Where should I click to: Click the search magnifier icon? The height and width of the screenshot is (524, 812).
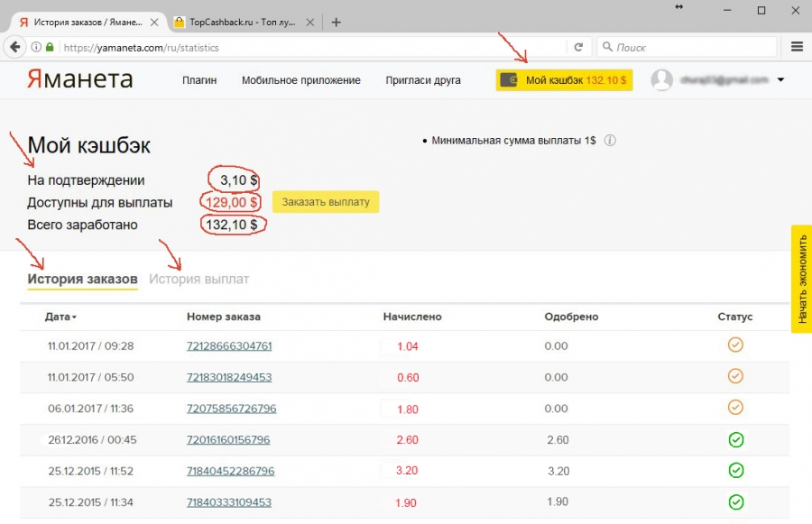pyautogui.click(x=607, y=47)
